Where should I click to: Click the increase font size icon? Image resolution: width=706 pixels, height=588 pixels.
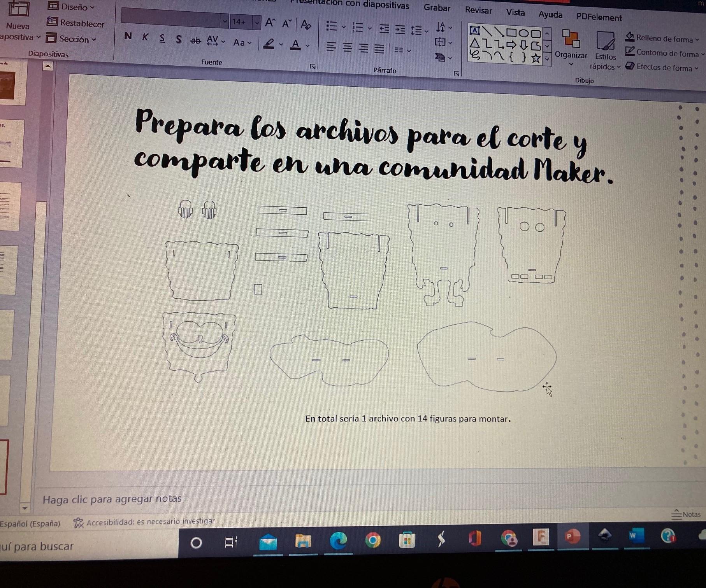pos(270,23)
